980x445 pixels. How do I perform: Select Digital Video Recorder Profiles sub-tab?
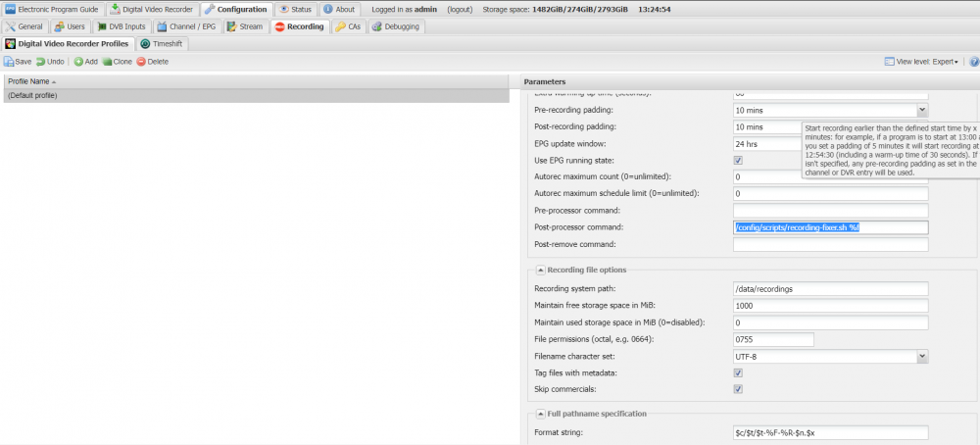(x=68, y=44)
